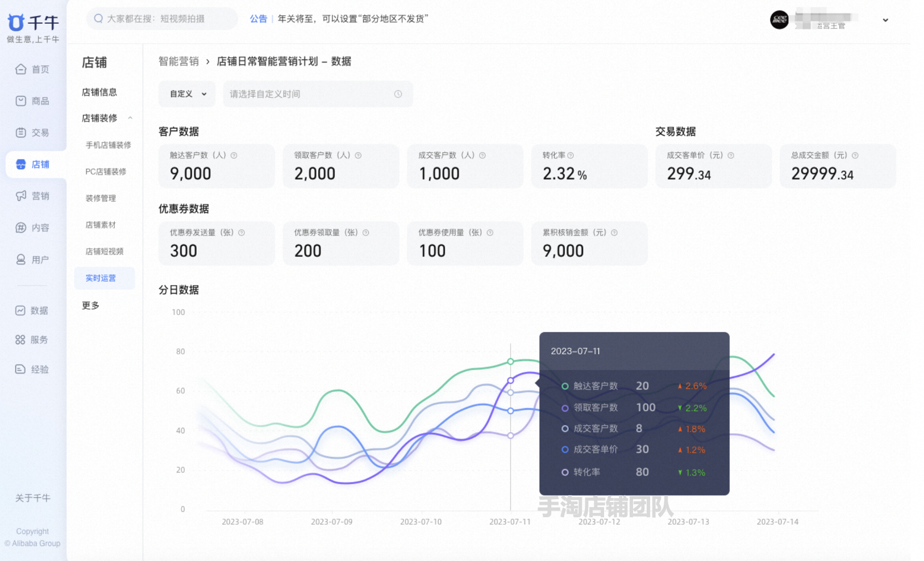
Task: Open 营销 marketing megaphone icon
Action: click(x=21, y=196)
